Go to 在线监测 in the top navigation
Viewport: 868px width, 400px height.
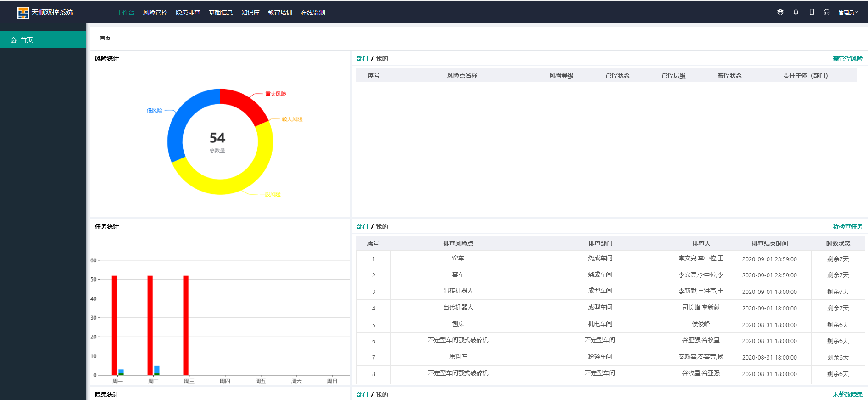pyautogui.click(x=313, y=12)
